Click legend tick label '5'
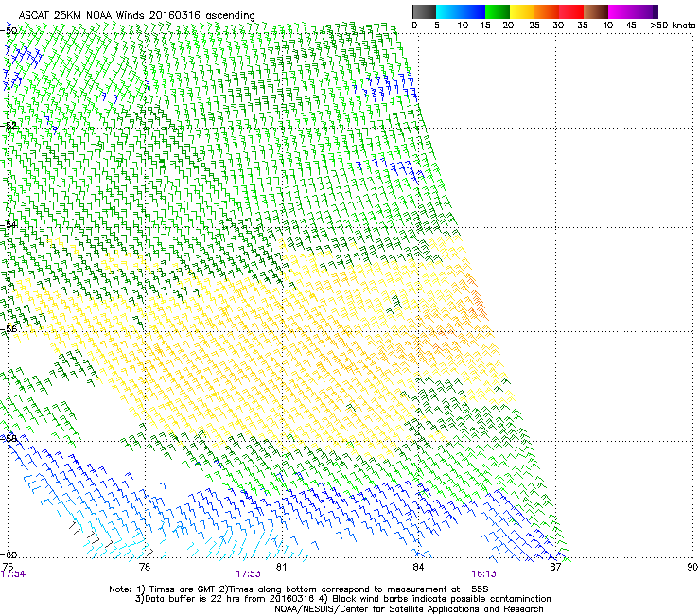This screenshot has height=615, width=700. click(437, 25)
